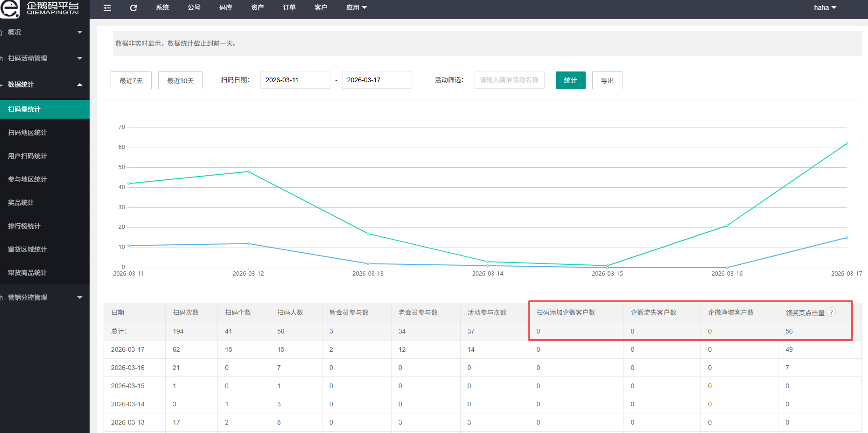Open the haha user dropdown

pyautogui.click(x=825, y=8)
